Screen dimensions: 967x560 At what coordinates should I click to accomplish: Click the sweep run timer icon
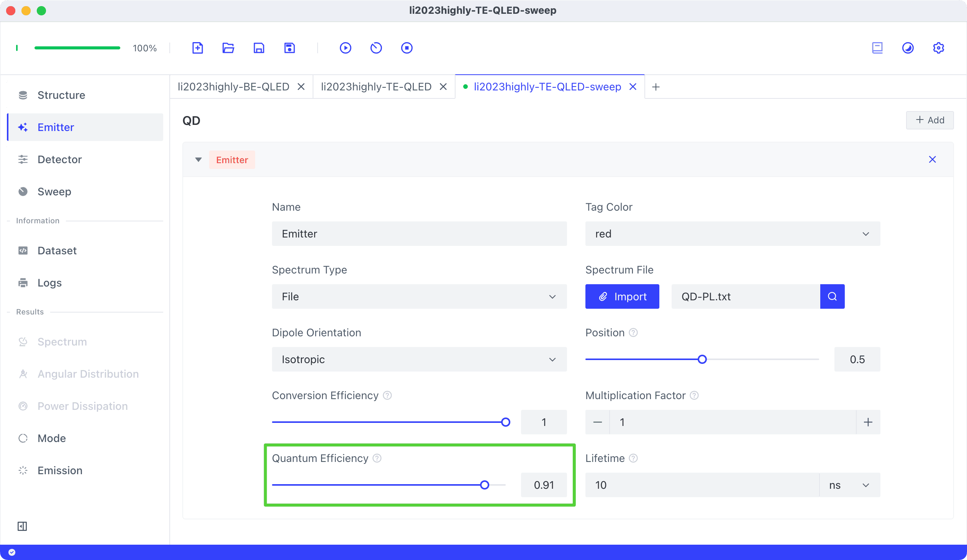coord(376,48)
